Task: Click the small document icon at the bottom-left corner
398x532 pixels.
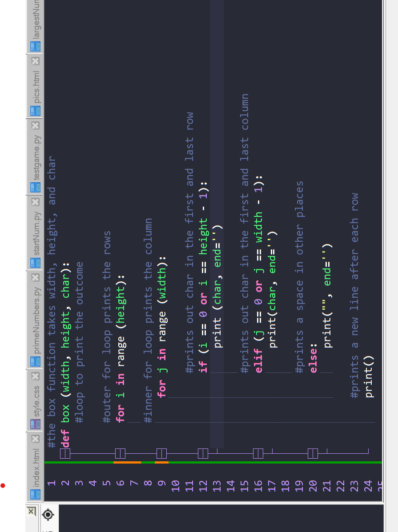Action: [30, 511]
